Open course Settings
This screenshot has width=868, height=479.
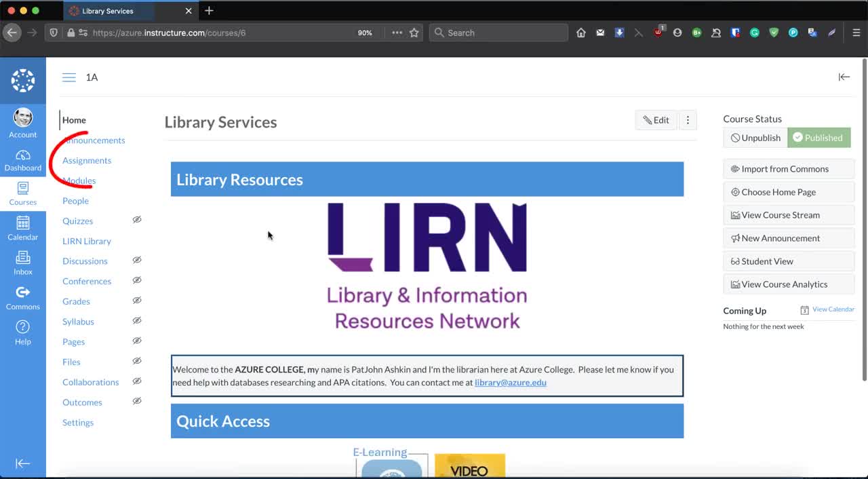click(x=78, y=423)
